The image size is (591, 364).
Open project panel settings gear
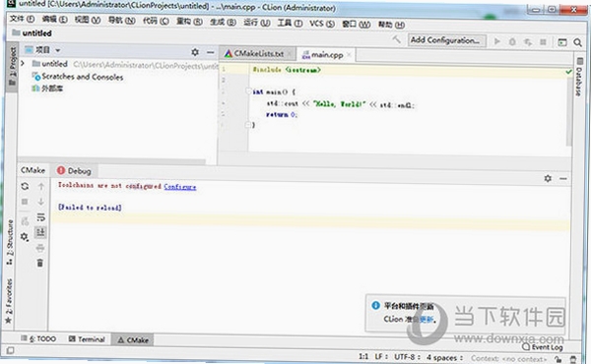[x=195, y=52]
